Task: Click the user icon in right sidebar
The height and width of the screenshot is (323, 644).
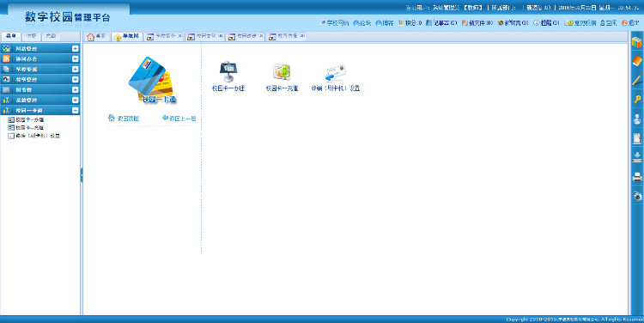Action: [637, 119]
